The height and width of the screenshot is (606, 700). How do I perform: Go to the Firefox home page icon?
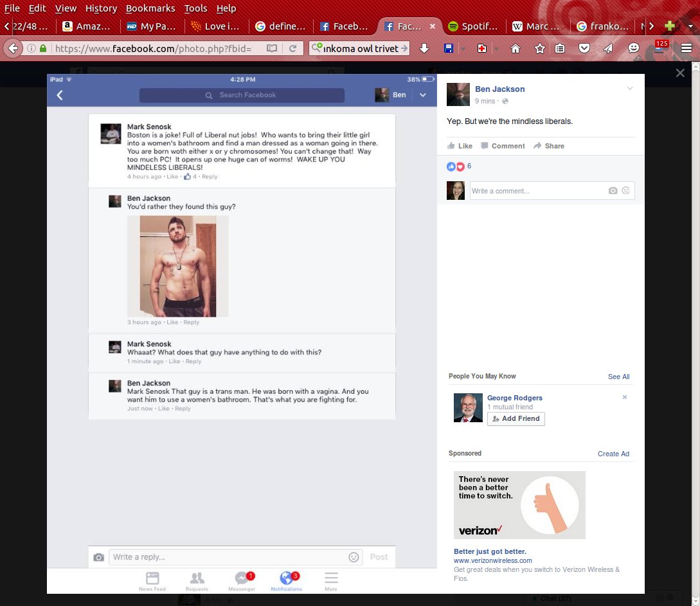tap(515, 49)
